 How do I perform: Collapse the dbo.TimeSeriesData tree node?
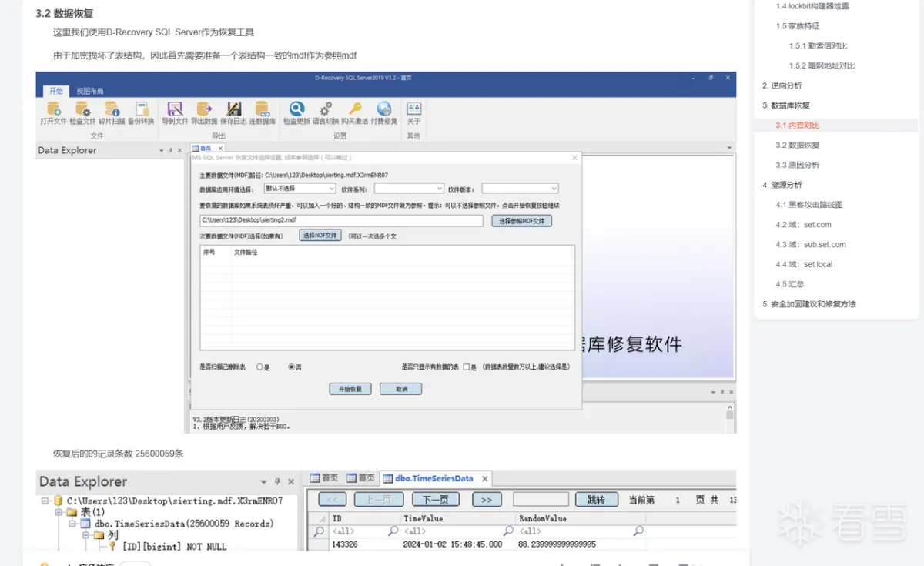(72, 524)
